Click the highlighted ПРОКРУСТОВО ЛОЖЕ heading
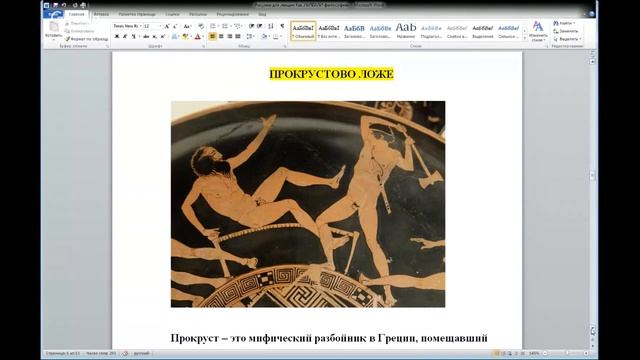The width and height of the screenshot is (640, 360). coord(331,74)
